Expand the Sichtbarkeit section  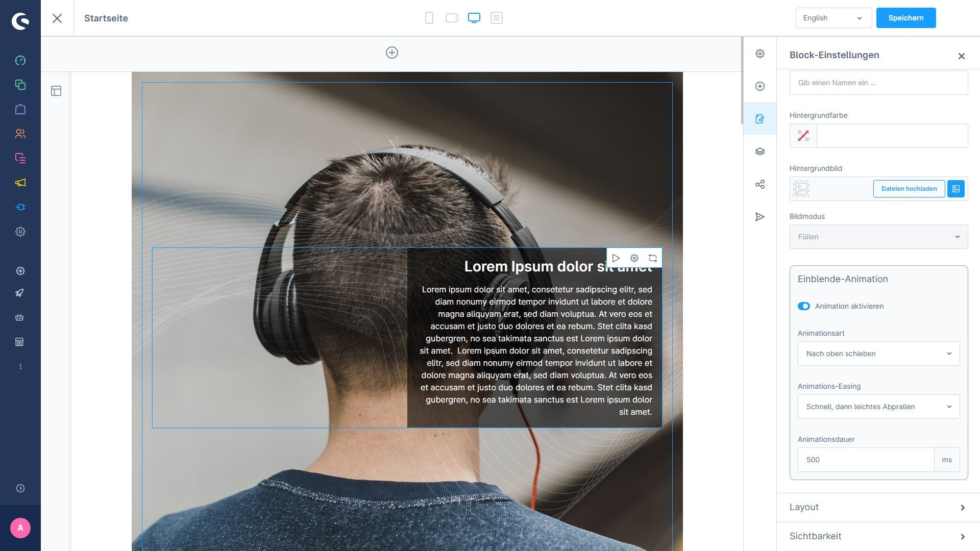[878, 537]
